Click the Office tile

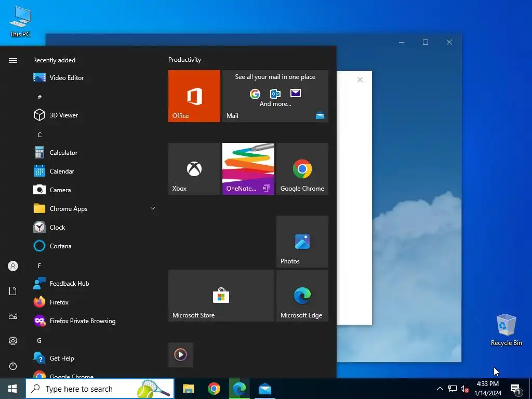(x=194, y=96)
